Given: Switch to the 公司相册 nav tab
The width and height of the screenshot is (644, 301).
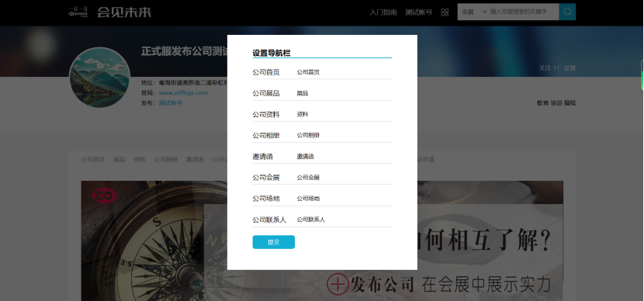Looking at the screenshot, I should 166,159.
